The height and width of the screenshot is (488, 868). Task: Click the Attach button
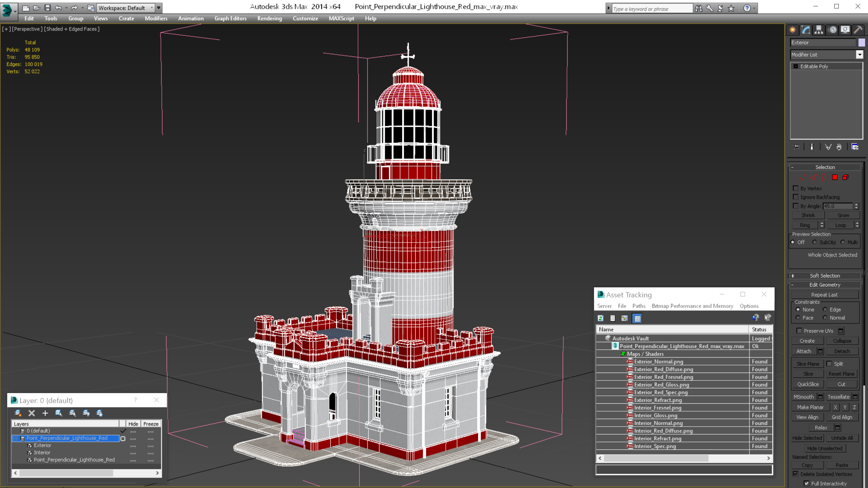(x=804, y=351)
